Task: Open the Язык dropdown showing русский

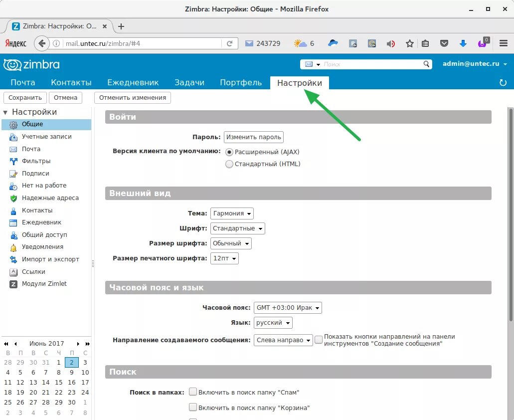Action: tap(273, 323)
